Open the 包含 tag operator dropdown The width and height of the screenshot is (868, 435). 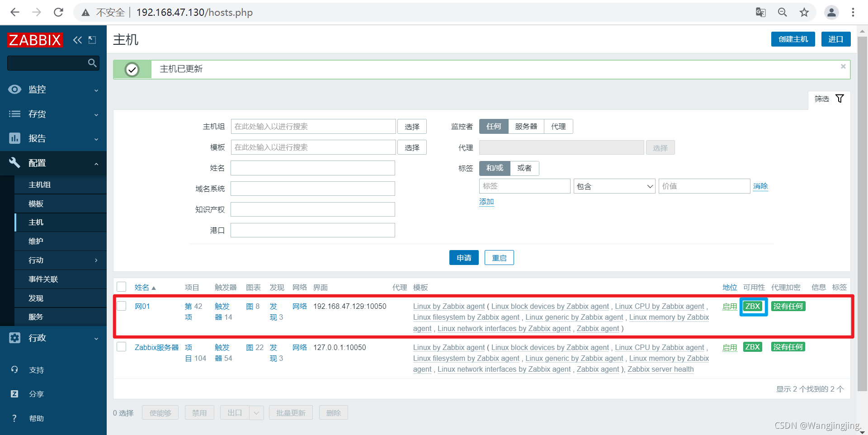coord(614,186)
